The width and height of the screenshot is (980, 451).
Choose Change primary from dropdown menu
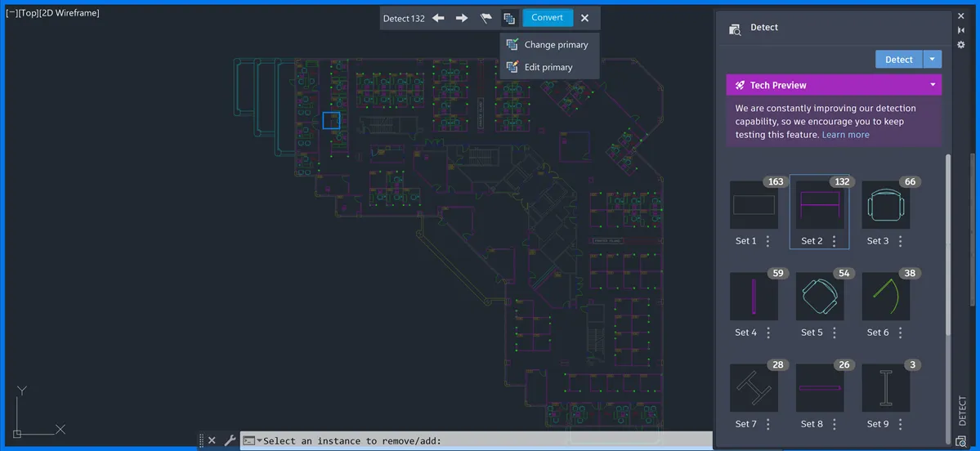(549, 45)
